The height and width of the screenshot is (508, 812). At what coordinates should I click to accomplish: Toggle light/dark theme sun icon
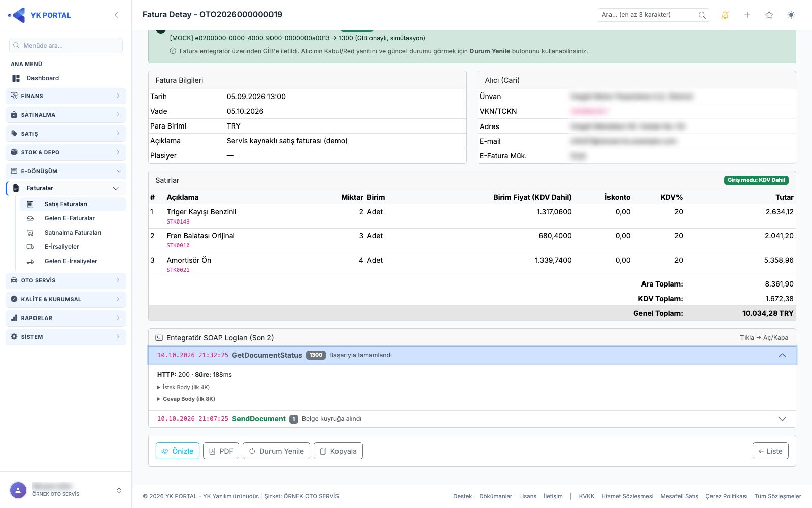pos(791,15)
